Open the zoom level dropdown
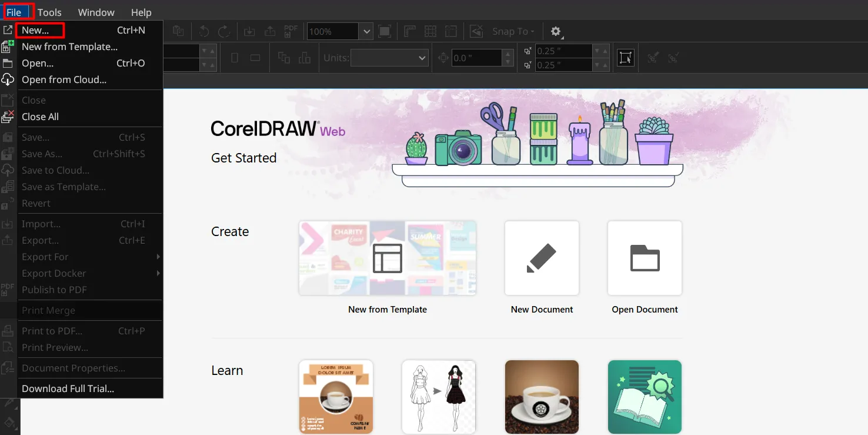 click(367, 32)
